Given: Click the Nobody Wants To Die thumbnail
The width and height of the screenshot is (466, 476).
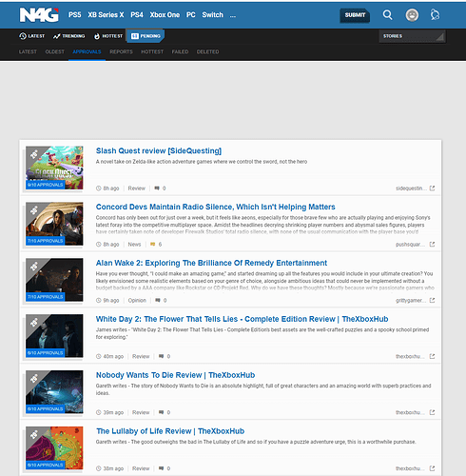Looking at the screenshot, I should click(54, 391).
